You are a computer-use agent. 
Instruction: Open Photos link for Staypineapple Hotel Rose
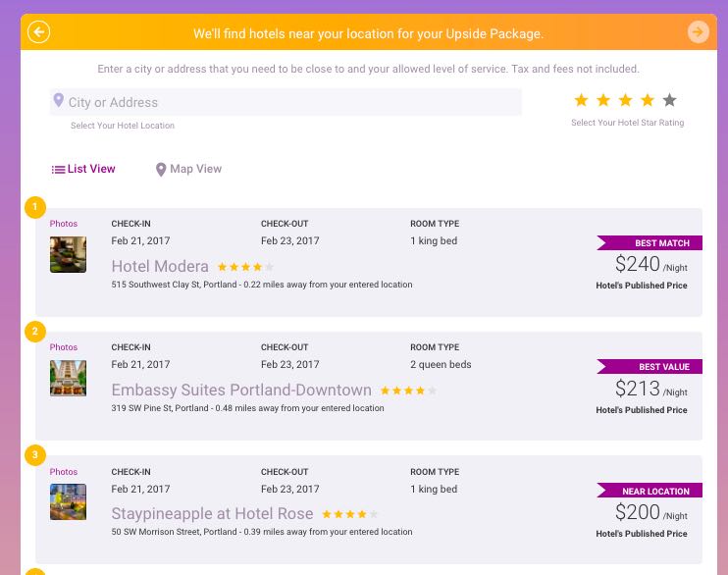click(x=64, y=471)
